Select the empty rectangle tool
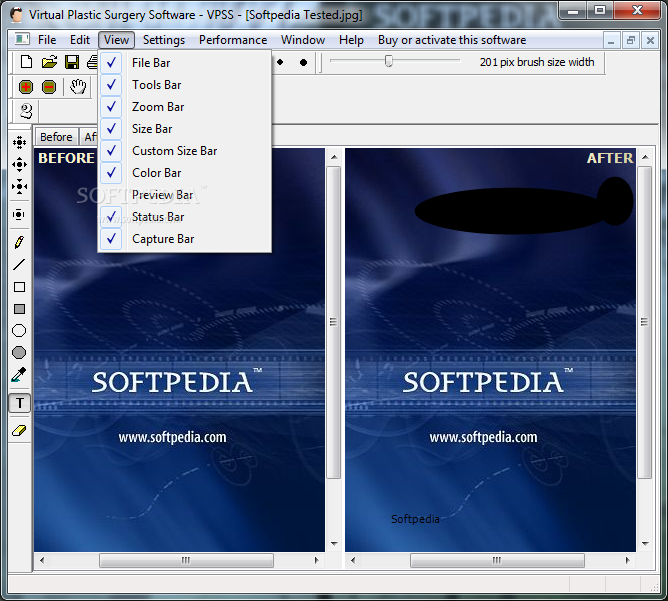This screenshot has height=601, width=668. point(19,287)
